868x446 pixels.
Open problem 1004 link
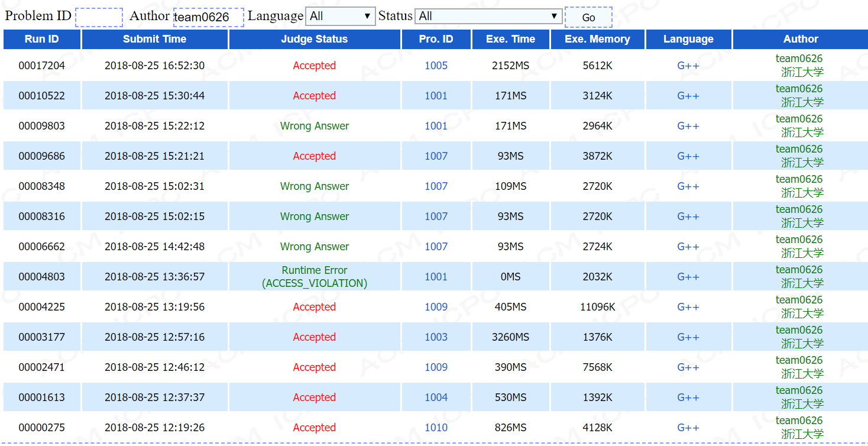(x=436, y=397)
